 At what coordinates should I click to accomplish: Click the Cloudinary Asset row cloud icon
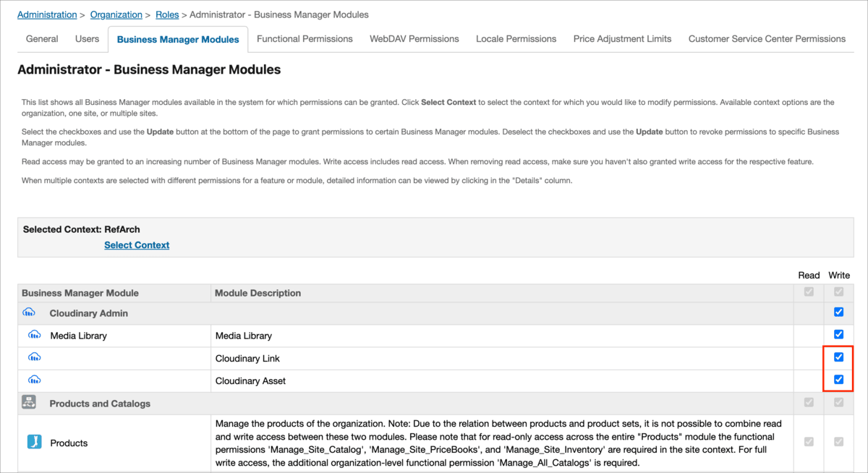34,380
